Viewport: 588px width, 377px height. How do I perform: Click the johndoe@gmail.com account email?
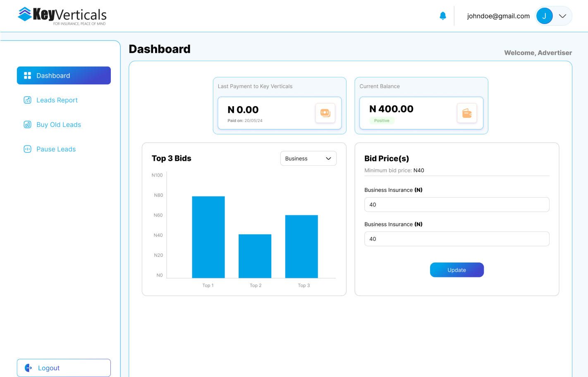coord(498,16)
